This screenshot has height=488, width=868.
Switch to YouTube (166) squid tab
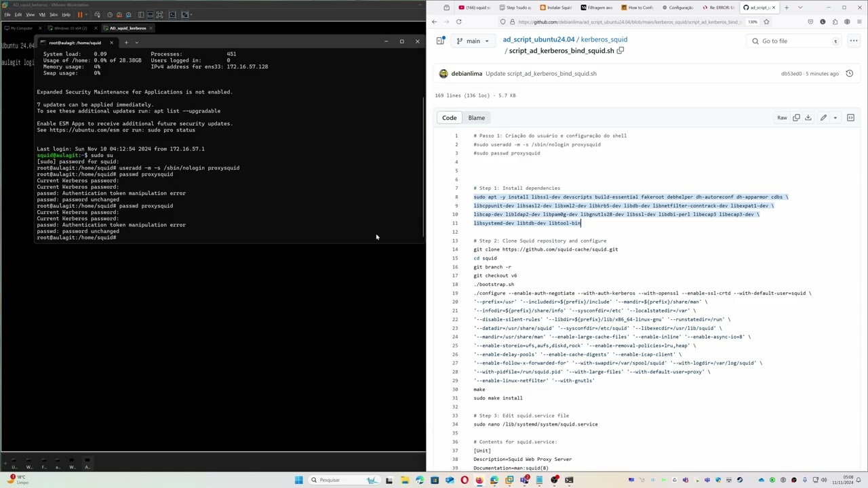coord(475,7)
